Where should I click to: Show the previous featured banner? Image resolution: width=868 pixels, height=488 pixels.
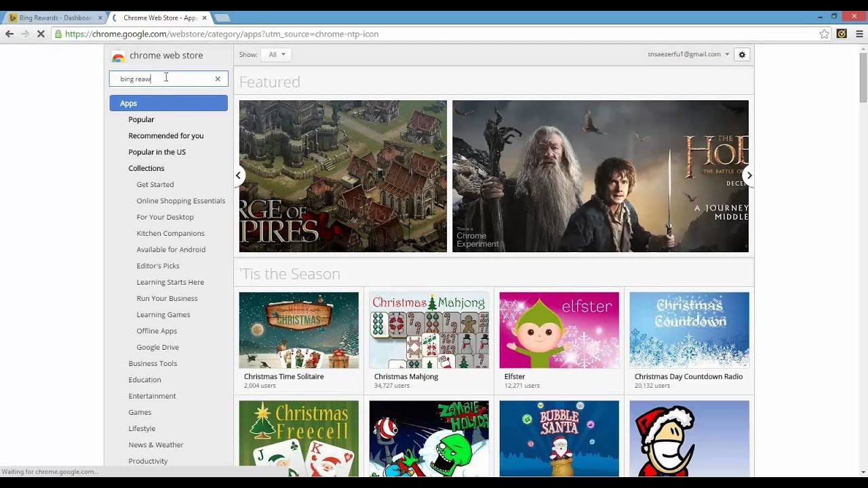[238, 176]
